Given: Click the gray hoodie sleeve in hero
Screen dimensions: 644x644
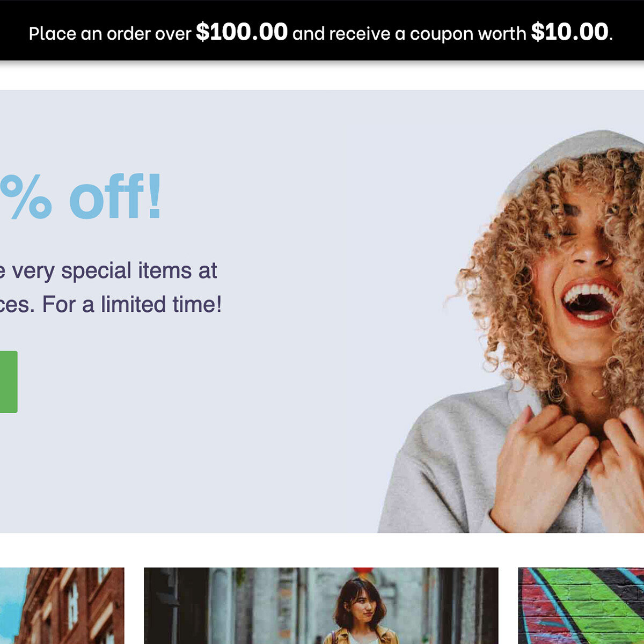Looking at the screenshot, I should pos(440,472).
